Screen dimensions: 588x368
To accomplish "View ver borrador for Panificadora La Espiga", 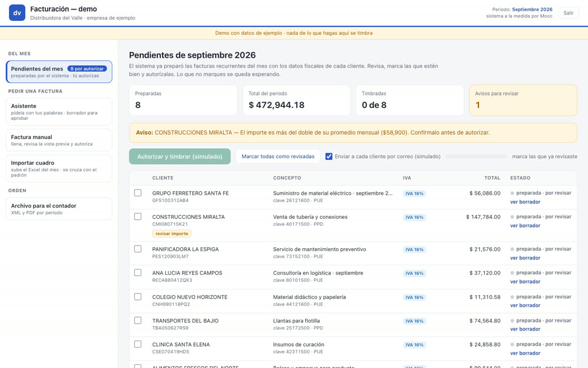I will click(525, 258).
